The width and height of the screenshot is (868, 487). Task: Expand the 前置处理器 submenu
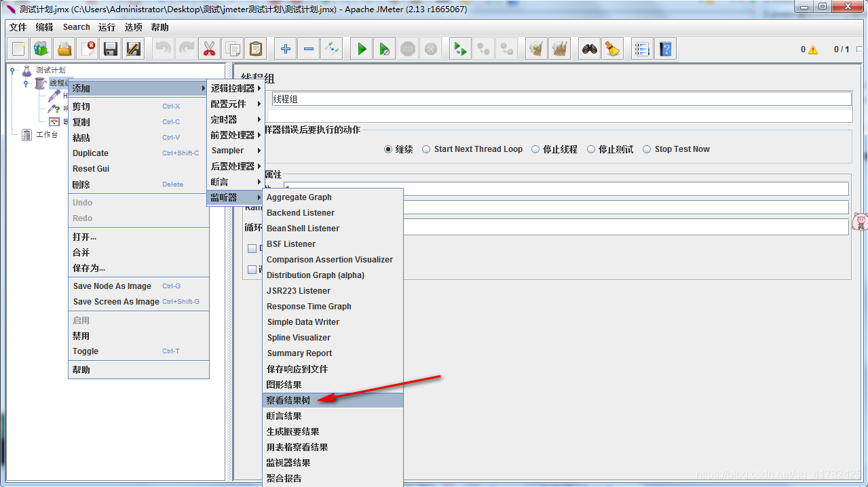(235, 135)
